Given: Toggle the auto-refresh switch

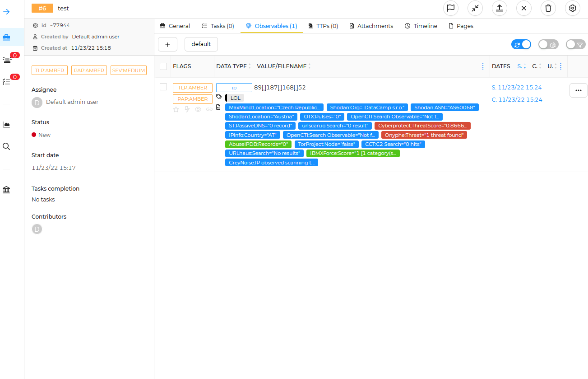Looking at the screenshot, I should [x=521, y=44].
